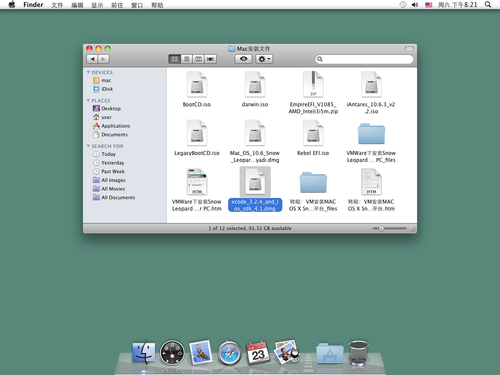Viewport: 500px width, 375px height.
Task: Select the VMWare Snow Leopard PC_files folder icon
Action: (x=371, y=134)
